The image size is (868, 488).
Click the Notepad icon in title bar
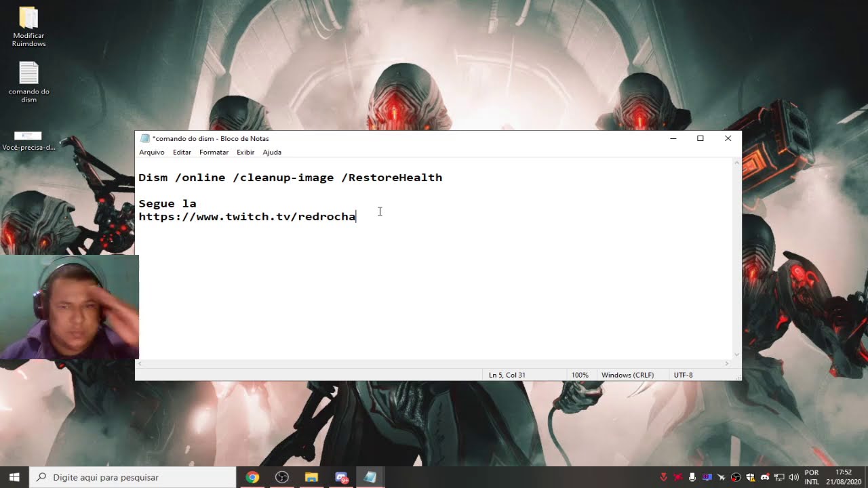point(144,138)
